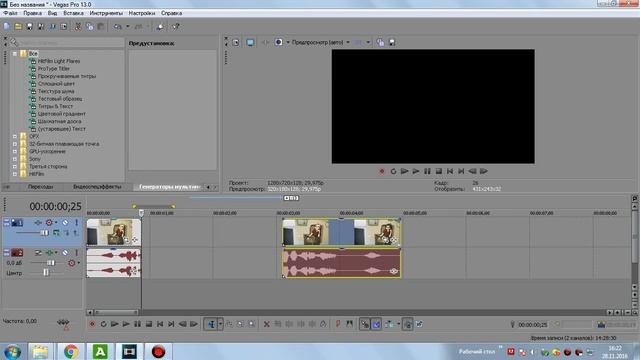The width and height of the screenshot is (640, 360).
Task: Switch to the Видеоспецэффекты tab
Action: pyautogui.click(x=97, y=187)
